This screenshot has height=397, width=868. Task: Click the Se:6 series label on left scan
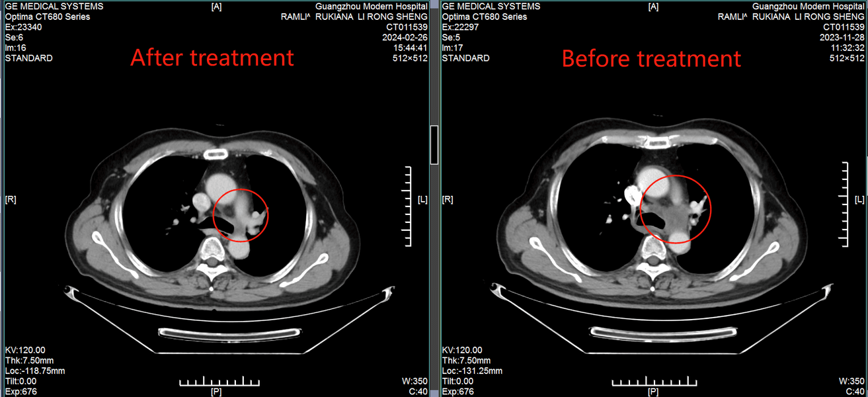pyautogui.click(x=15, y=38)
